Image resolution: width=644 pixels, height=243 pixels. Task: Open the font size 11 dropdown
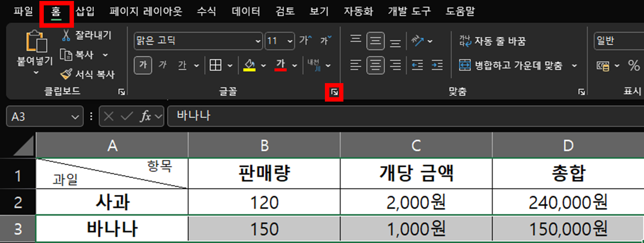click(x=290, y=41)
